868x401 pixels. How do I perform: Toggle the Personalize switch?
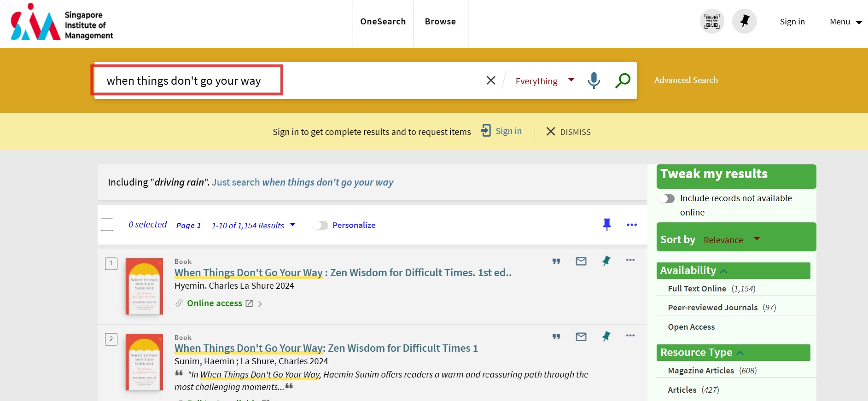point(320,225)
